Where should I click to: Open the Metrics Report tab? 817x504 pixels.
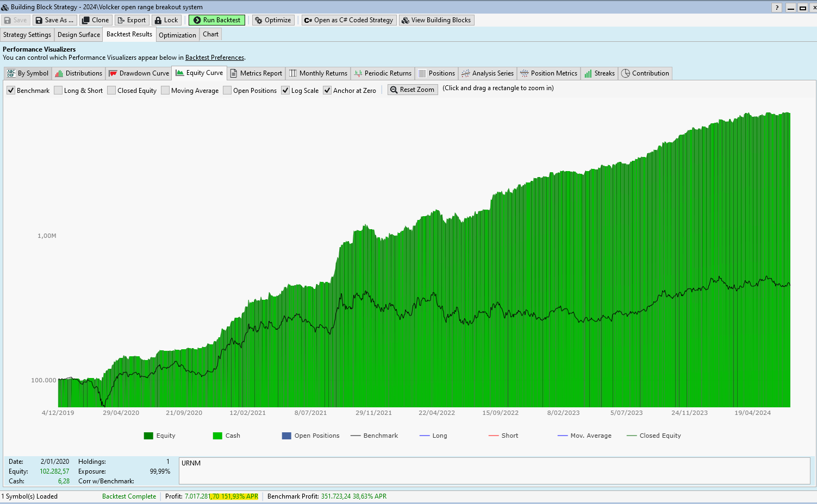click(256, 73)
